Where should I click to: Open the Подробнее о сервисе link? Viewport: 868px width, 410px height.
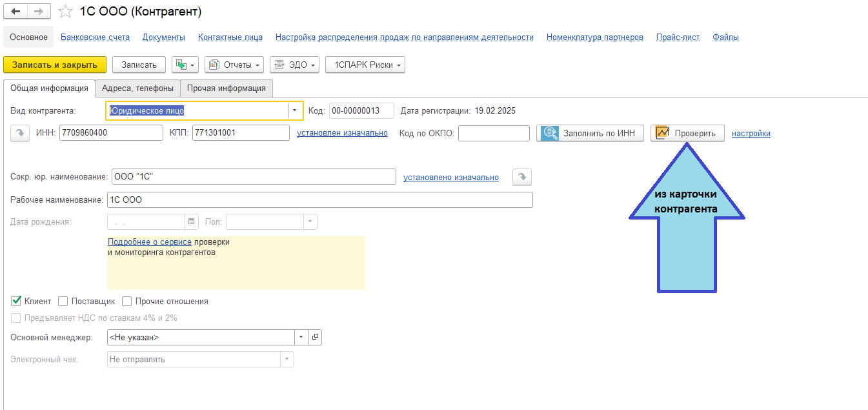point(150,242)
